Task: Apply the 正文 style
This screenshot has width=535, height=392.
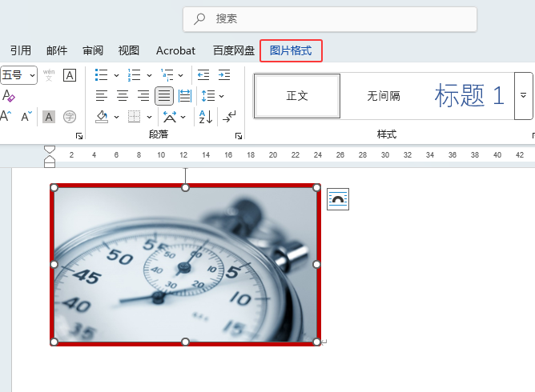Action: pyautogui.click(x=297, y=96)
